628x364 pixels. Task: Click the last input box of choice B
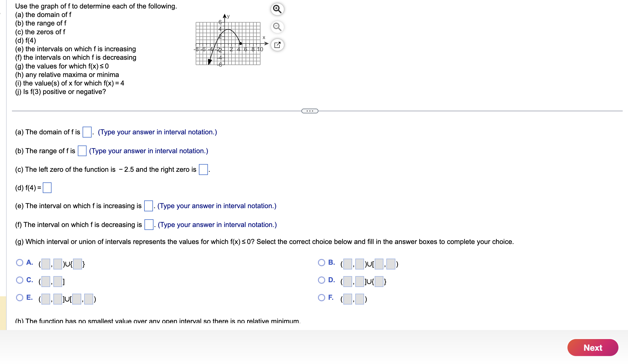[x=390, y=264]
